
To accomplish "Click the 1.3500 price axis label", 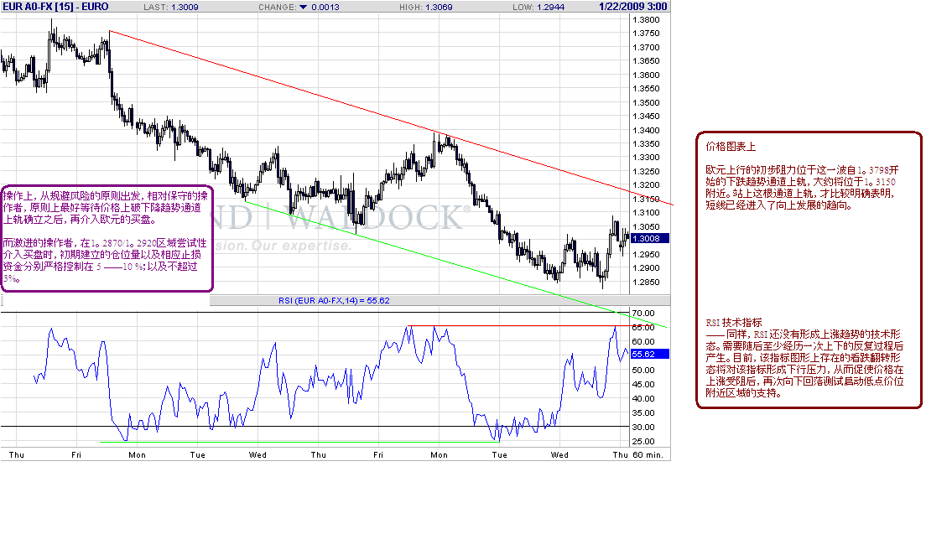I will pyautogui.click(x=646, y=102).
